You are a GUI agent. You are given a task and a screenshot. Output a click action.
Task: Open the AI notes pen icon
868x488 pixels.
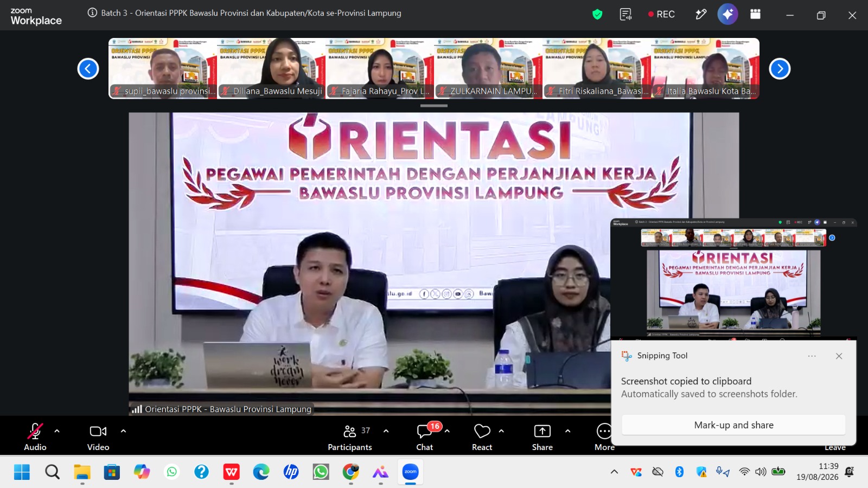[x=701, y=14]
